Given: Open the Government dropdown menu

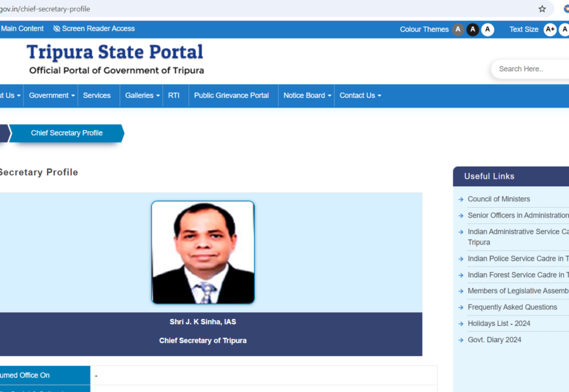Looking at the screenshot, I should click(x=52, y=95).
